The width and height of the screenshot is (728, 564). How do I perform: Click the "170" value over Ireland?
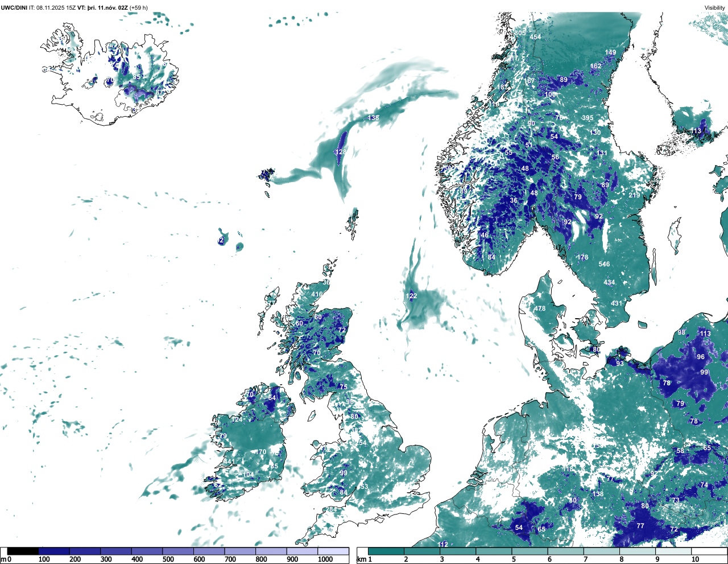tap(260, 452)
